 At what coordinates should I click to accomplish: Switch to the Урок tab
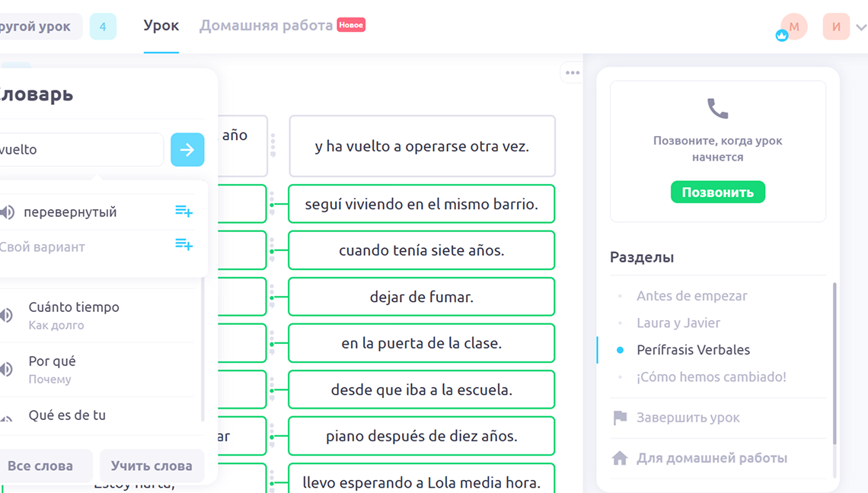coord(161,25)
